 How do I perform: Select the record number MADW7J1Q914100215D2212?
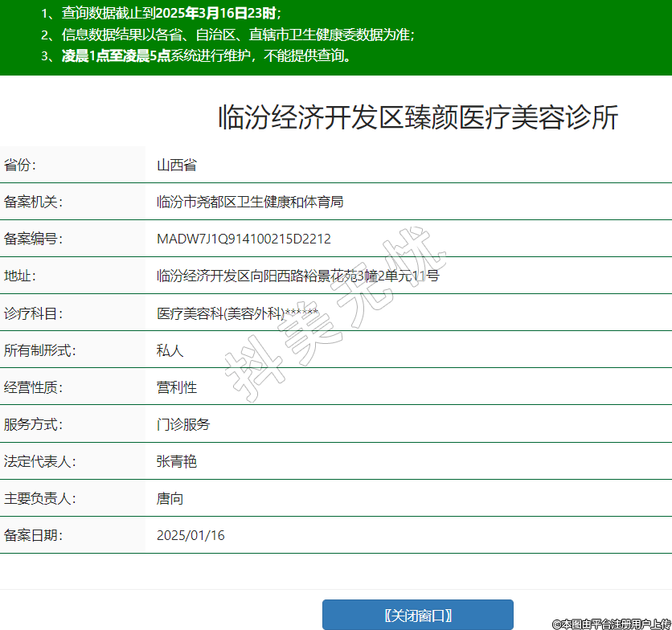tap(244, 239)
